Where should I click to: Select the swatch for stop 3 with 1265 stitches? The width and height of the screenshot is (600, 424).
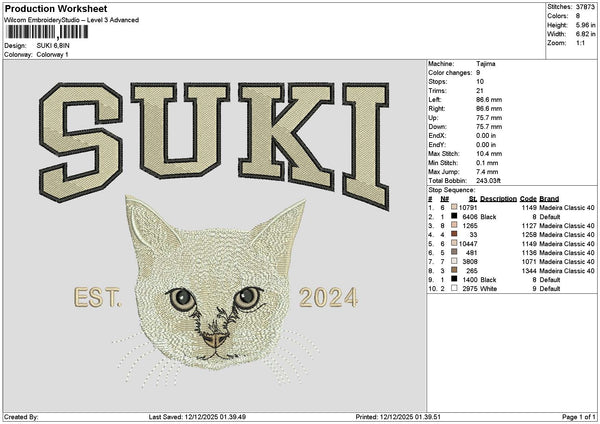[x=454, y=225]
